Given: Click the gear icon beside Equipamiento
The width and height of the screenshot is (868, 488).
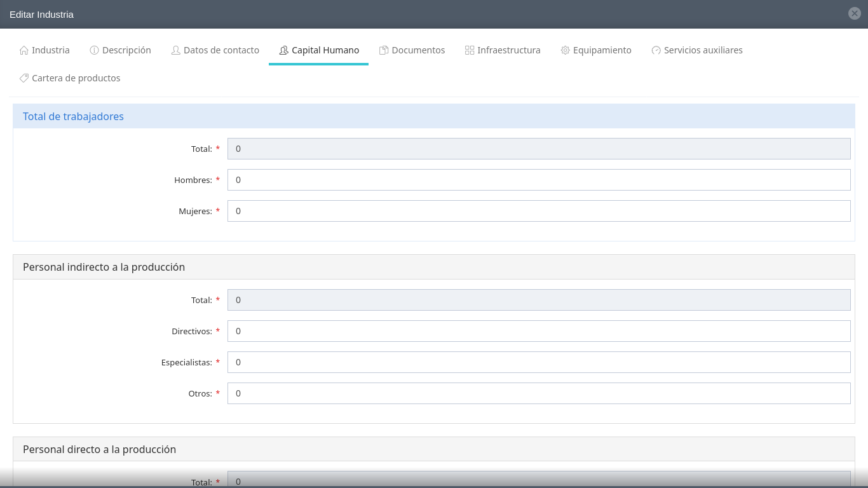Looking at the screenshot, I should point(566,50).
